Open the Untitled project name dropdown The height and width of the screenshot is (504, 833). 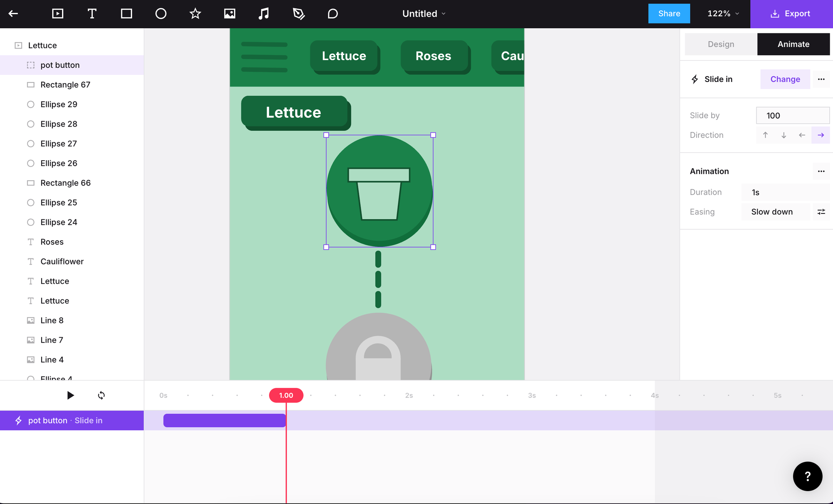pos(424,14)
